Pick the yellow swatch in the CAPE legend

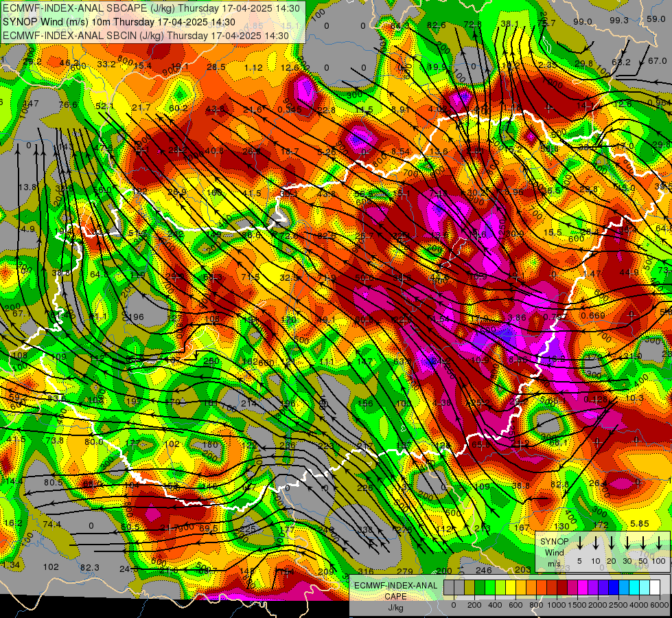(x=511, y=588)
